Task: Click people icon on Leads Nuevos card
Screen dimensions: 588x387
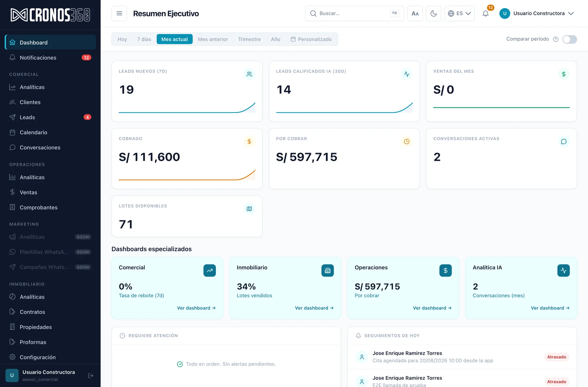Action: 249,74
